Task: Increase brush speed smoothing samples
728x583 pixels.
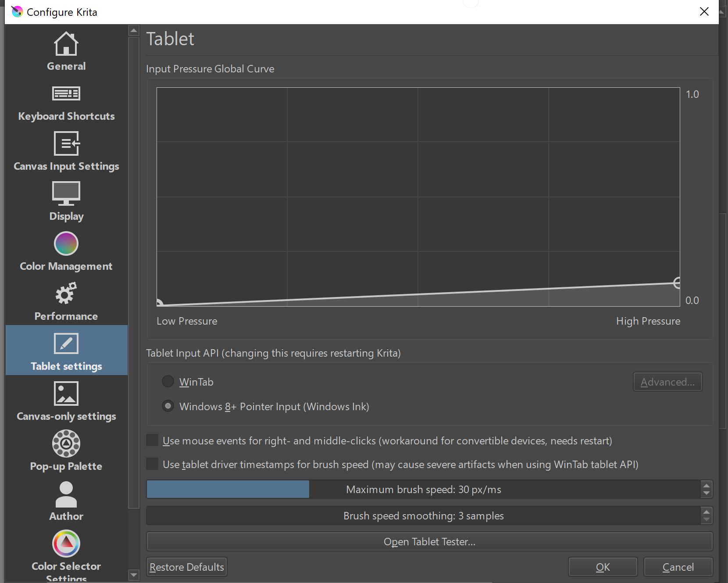Action: [x=706, y=511]
